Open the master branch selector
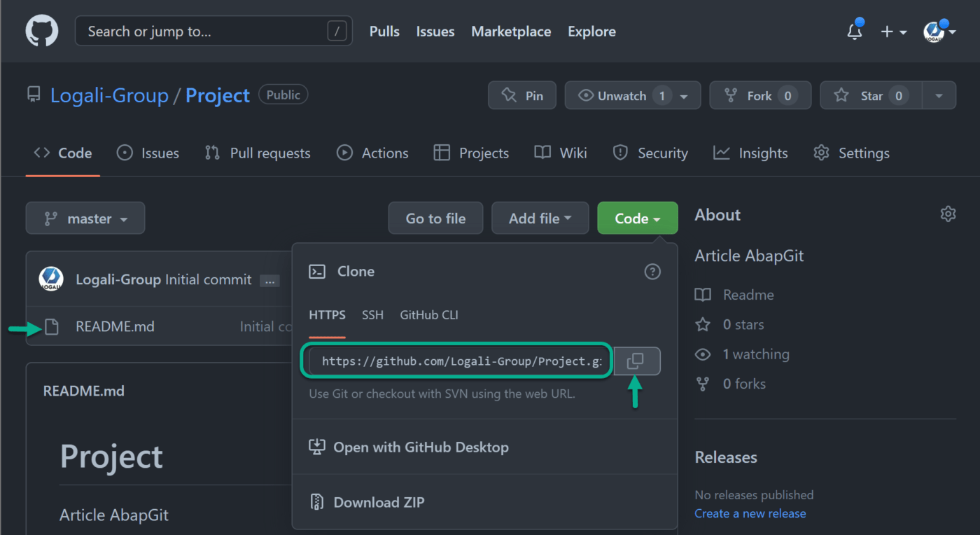 [x=85, y=218]
